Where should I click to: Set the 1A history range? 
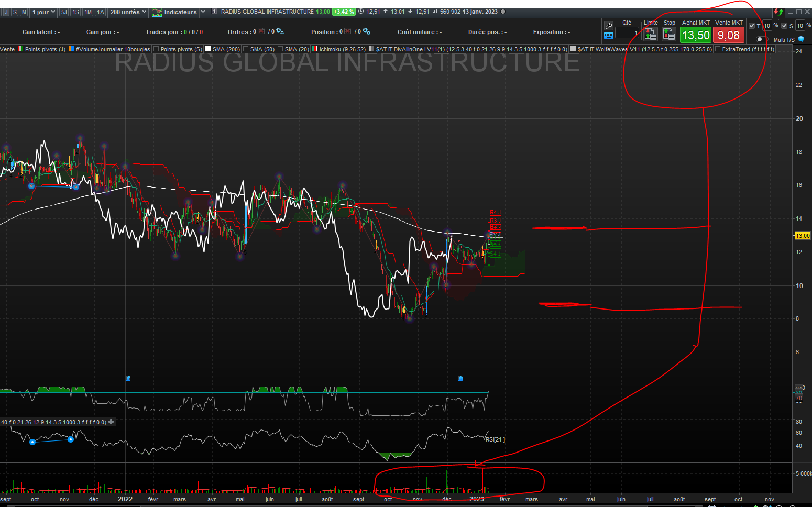pos(101,12)
